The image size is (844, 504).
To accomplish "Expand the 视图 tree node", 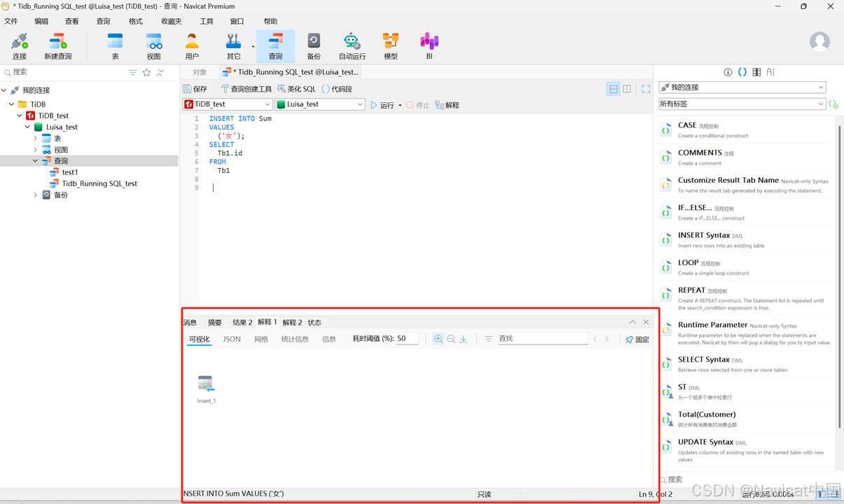I will [35, 150].
